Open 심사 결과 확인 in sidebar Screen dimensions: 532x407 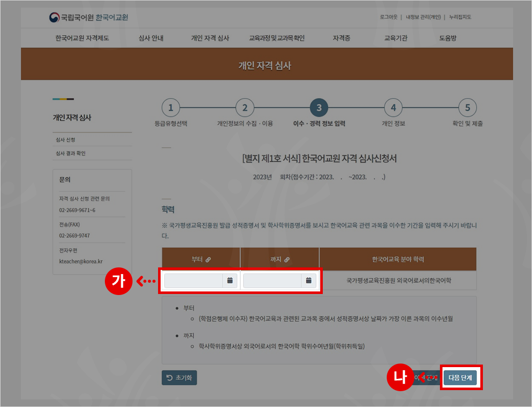click(71, 153)
